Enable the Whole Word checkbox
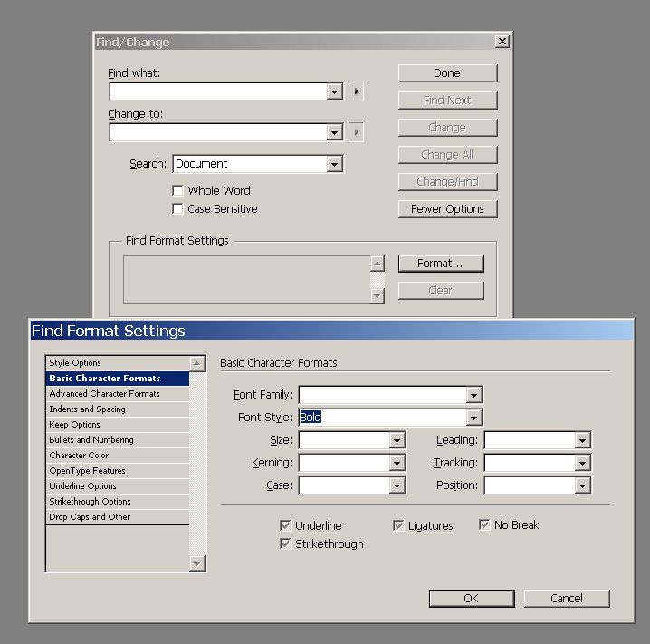The height and width of the screenshot is (644, 650). (x=177, y=190)
